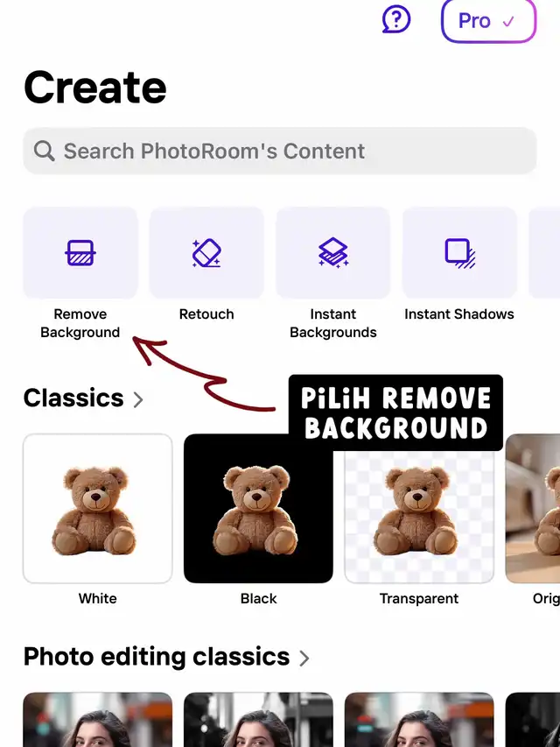The image size is (560, 747).
Task: Focus the Search PhotoRoom's Content field
Action: point(280,151)
